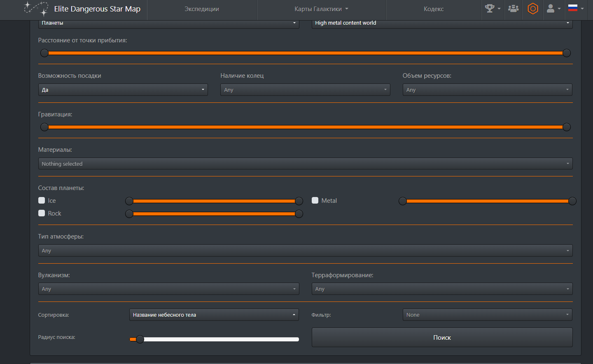The width and height of the screenshot is (593, 364).
Task: Open the Планеты body type dropdown
Action: (168, 23)
